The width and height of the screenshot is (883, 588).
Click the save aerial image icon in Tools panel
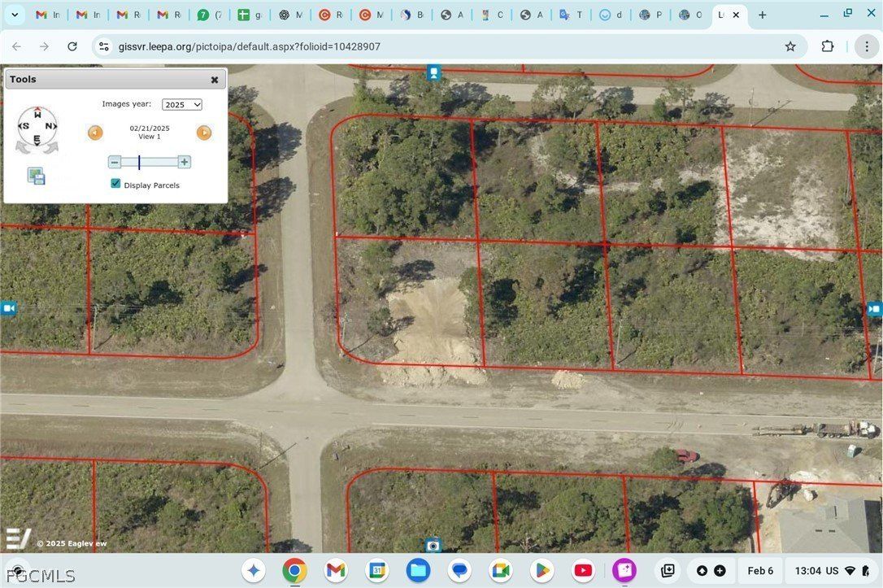pos(36,176)
